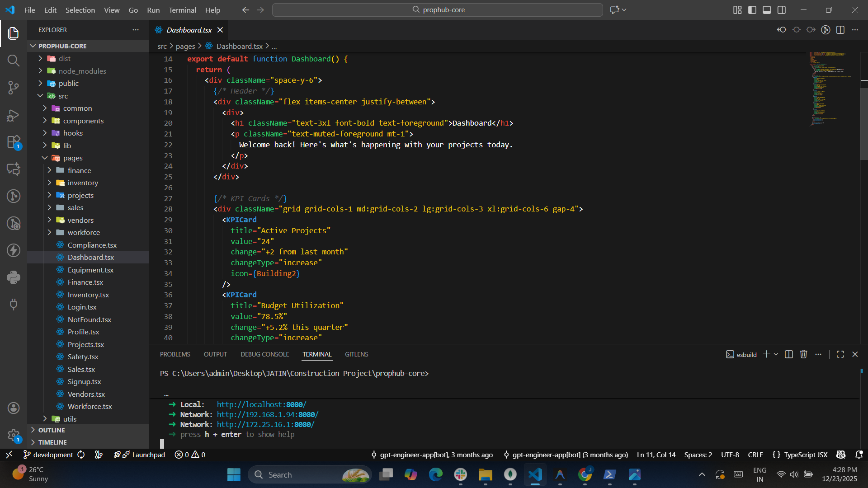
Task: Toggle the Primary Side Bar layout button
Action: click(752, 10)
